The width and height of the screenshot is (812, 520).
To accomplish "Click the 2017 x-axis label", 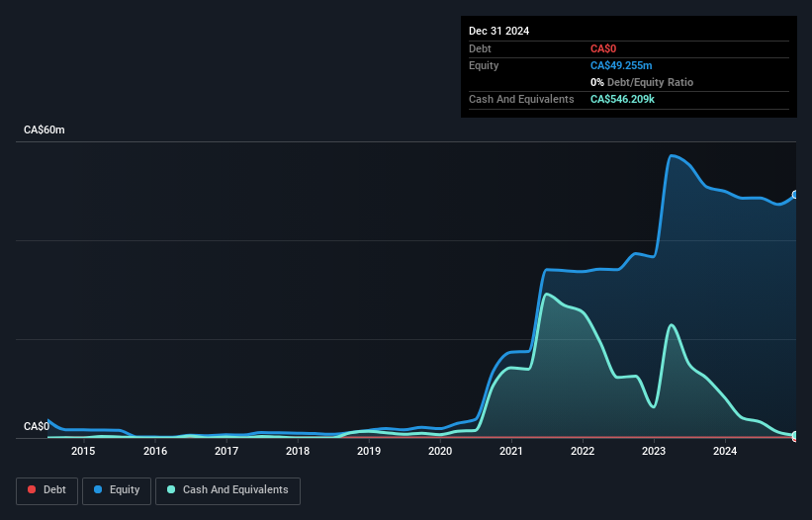I will coord(226,451).
